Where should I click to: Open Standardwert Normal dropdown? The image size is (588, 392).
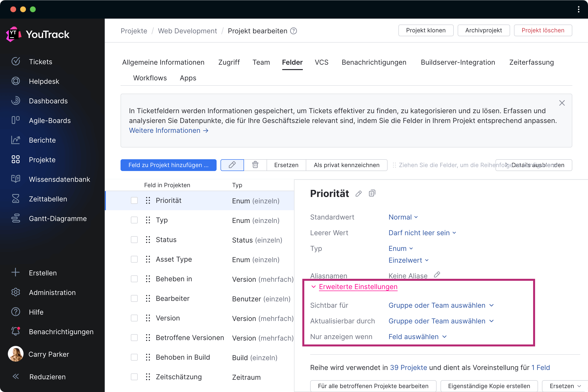(x=403, y=217)
